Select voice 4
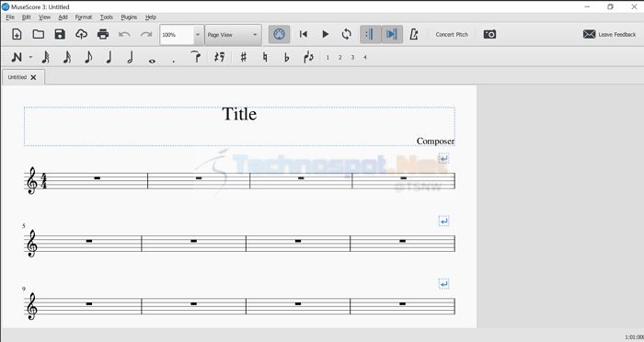The height and width of the screenshot is (342, 644). pyautogui.click(x=364, y=58)
